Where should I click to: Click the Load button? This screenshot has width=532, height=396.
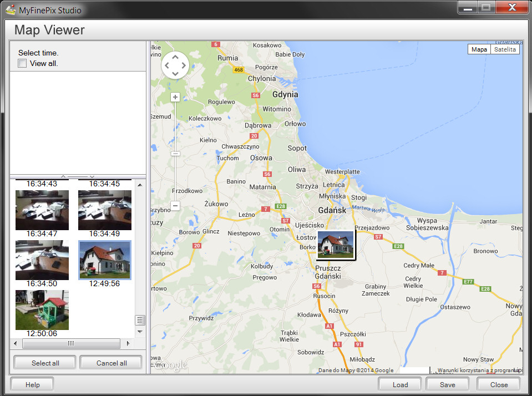pos(400,384)
